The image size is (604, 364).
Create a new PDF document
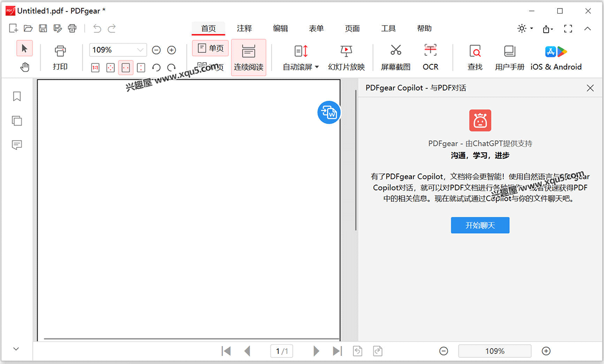pos(14,29)
